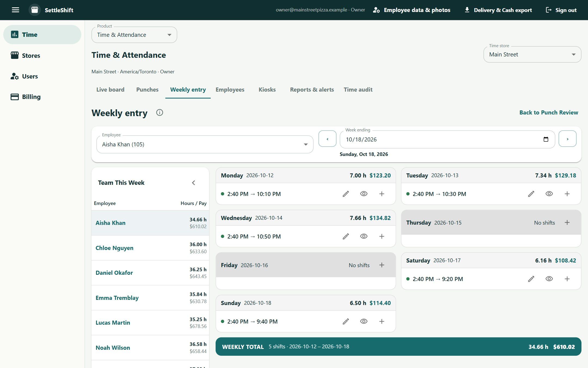Add another shift on Sunday with plus icon

(x=382, y=321)
